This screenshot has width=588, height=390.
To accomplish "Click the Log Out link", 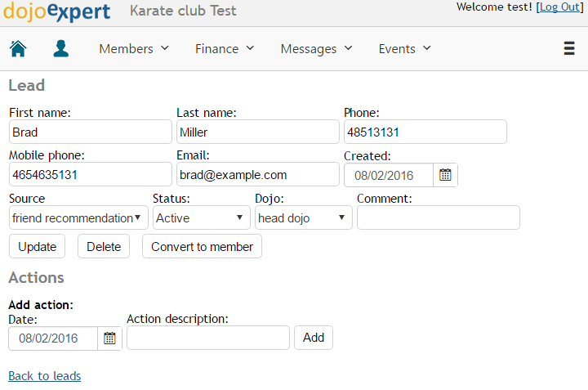I will (559, 7).
